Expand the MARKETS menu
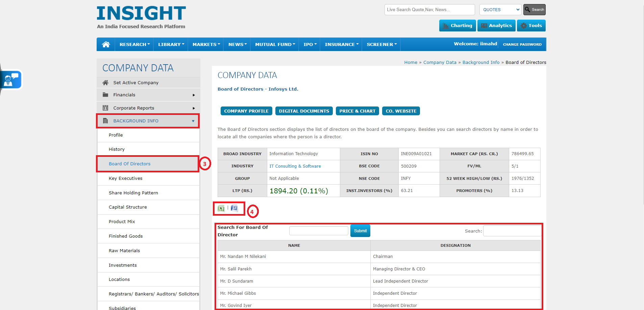The image size is (644, 310). coord(206,44)
